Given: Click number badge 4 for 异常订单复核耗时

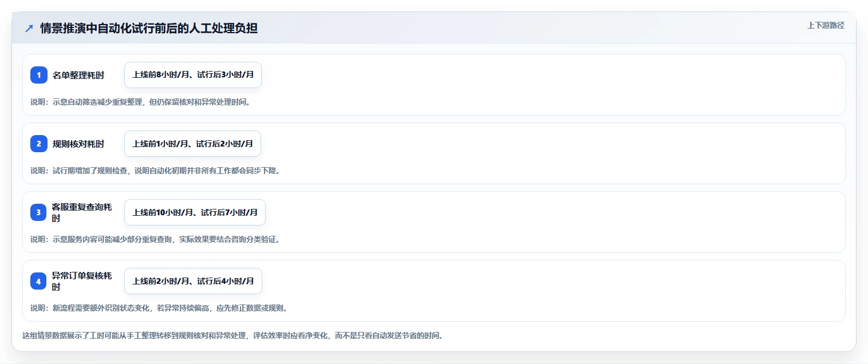Looking at the screenshot, I should click(38, 281).
